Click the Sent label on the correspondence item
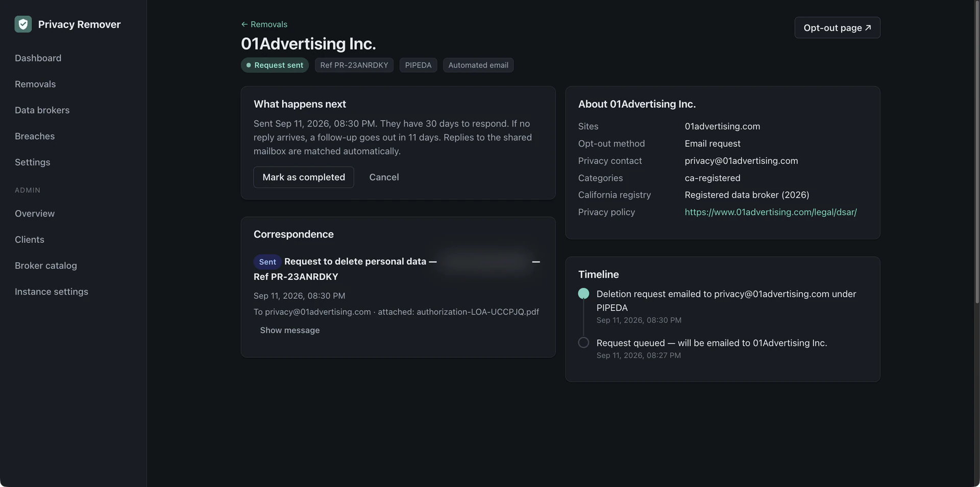The image size is (980, 487). pyautogui.click(x=267, y=262)
